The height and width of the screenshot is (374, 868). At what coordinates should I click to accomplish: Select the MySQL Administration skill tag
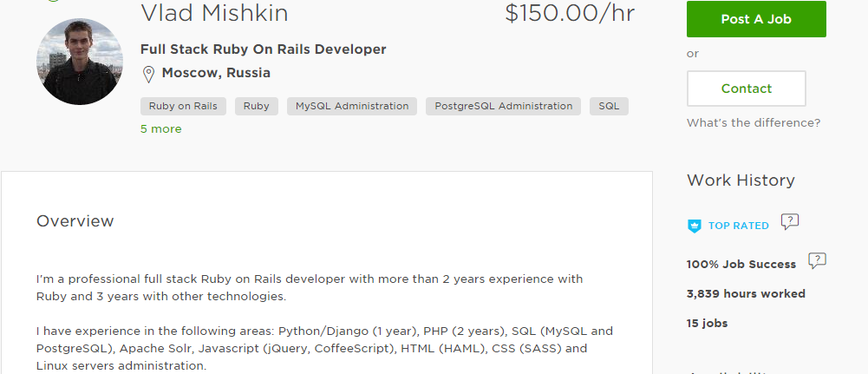(352, 107)
